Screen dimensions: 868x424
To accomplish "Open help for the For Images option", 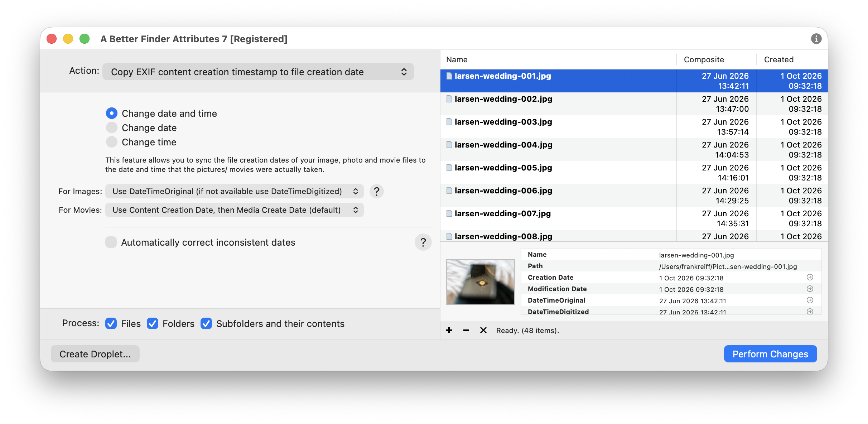I will pos(377,192).
